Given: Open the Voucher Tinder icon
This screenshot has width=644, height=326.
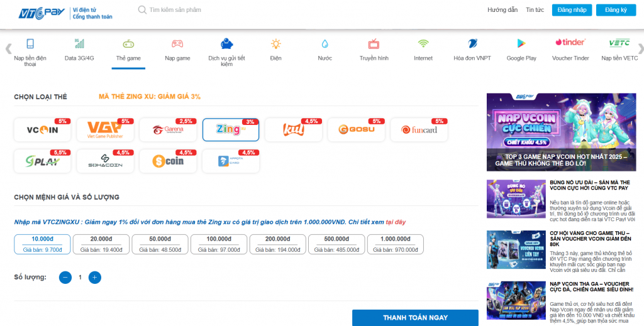Looking at the screenshot, I should point(570,42).
